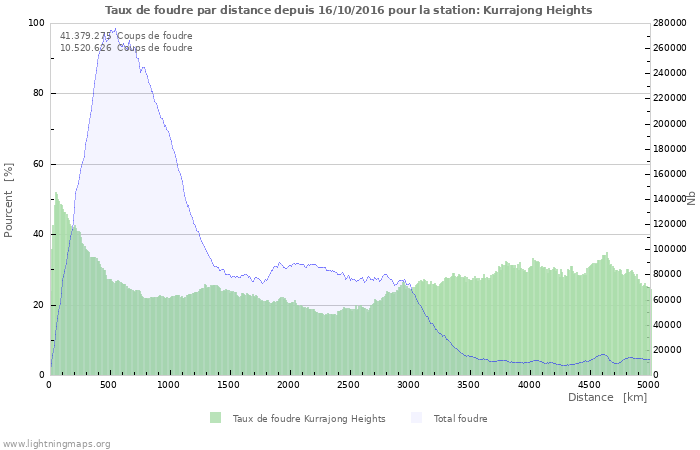Click the blue line's peak near 500 km

(115, 29)
